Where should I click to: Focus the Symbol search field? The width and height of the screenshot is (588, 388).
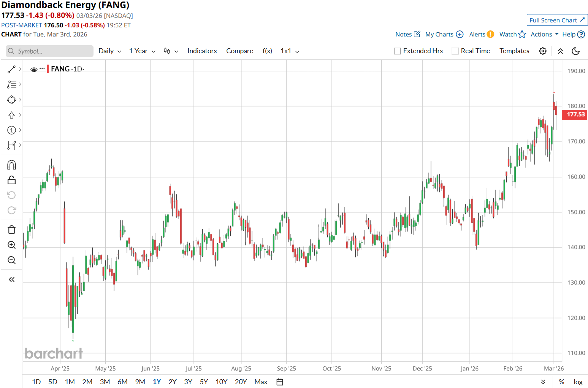(x=49, y=51)
